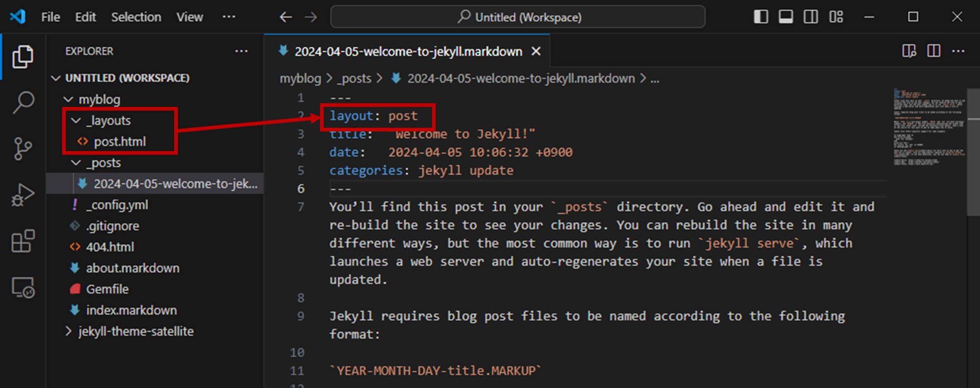Open the editor More Actions menu
Image resolution: width=980 pixels, height=388 pixels.
pos(958,51)
